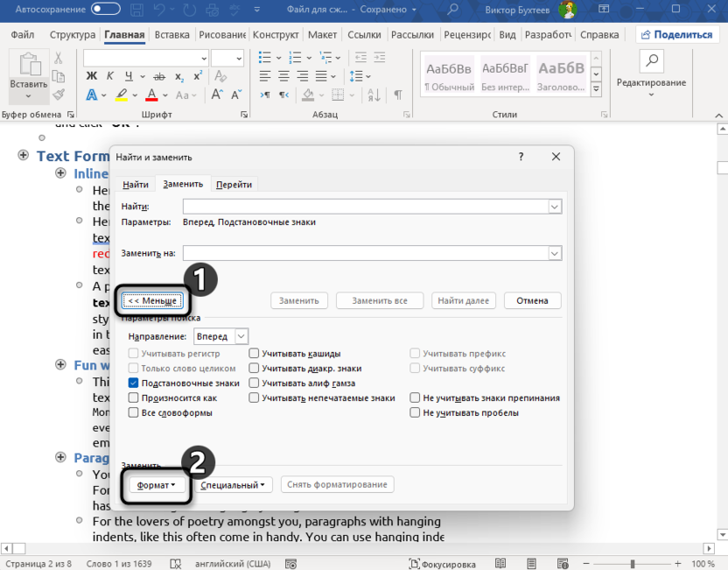Image resolution: width=728 pixels, height=570 pixels.
Task: Click the show paragraph marks icon
Action: point(398,95)
